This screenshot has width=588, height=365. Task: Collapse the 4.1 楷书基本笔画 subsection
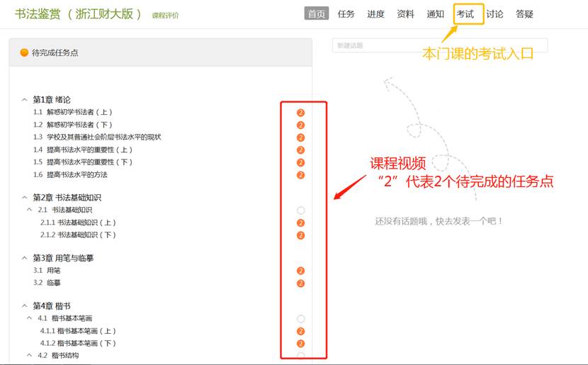click(29, 318)
